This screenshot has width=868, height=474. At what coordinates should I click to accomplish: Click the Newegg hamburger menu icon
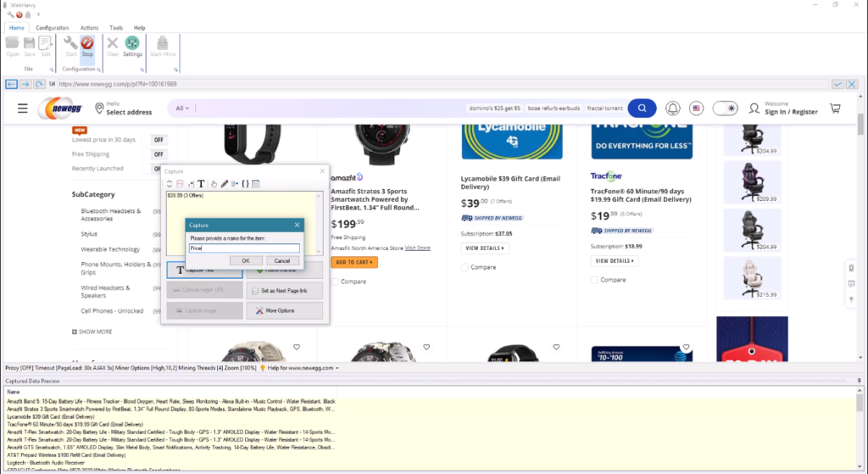pyautogui.click(x=22, y=109)
